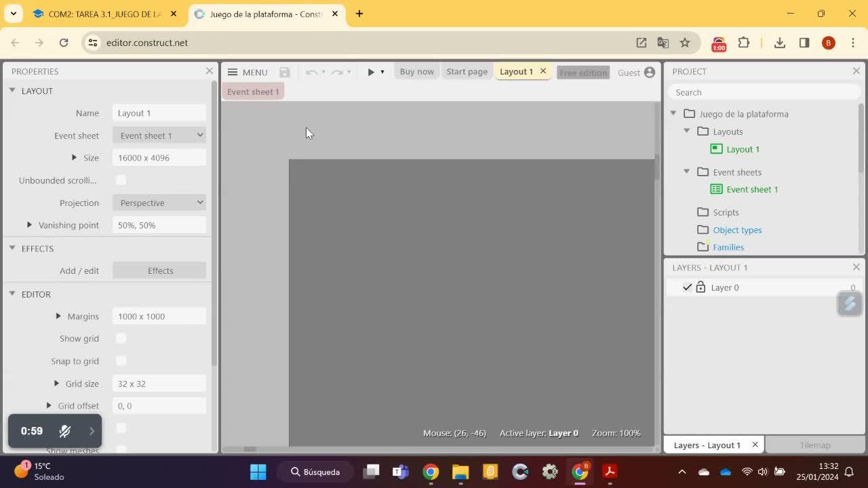Enable the Snap to grid checkbox

(121, 361)
